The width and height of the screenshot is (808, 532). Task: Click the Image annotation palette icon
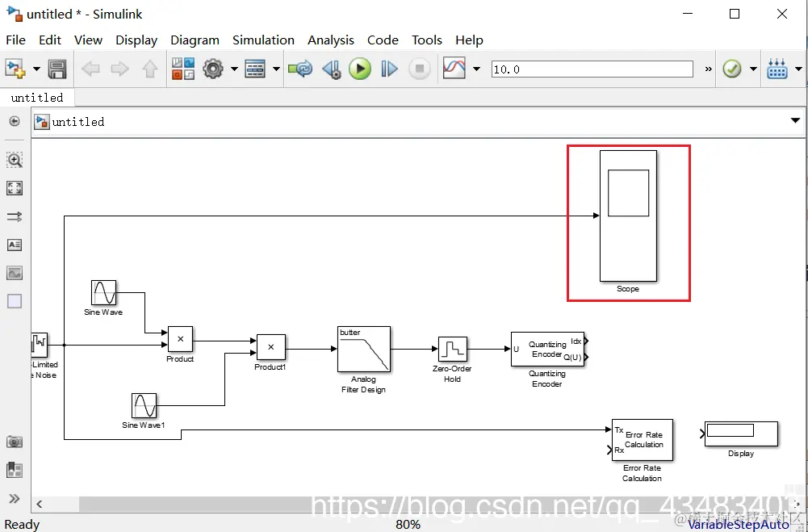15,273
